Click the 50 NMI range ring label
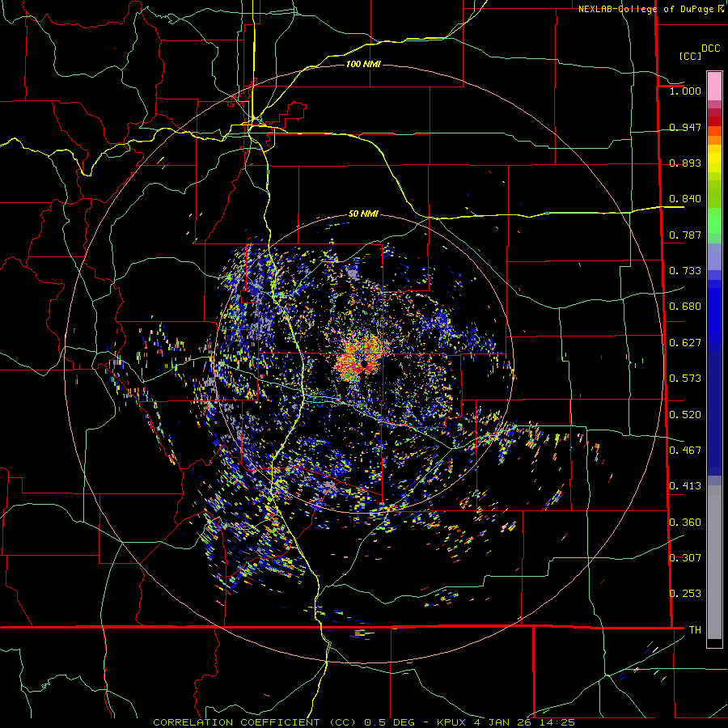The image size is (728, 728). tap(363, 214)
